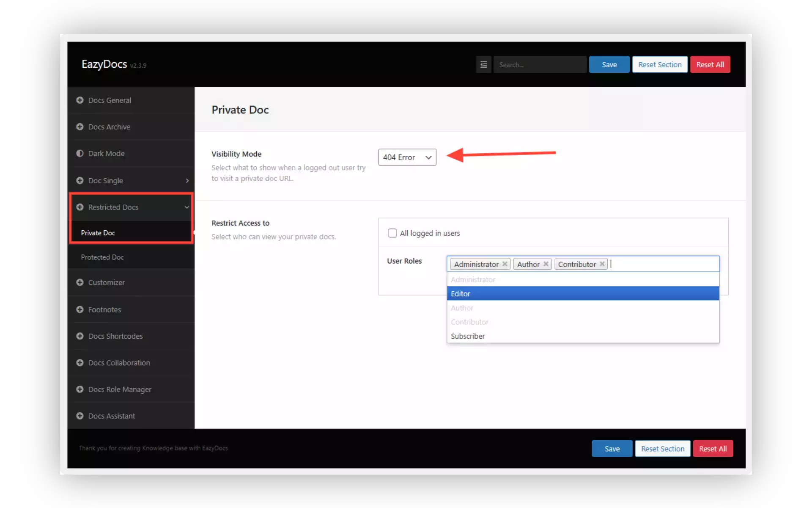Image resolution: width=812 pixels, height=508 pixels.
Task: Click the Save button in the header
Action: click(609, 64)
